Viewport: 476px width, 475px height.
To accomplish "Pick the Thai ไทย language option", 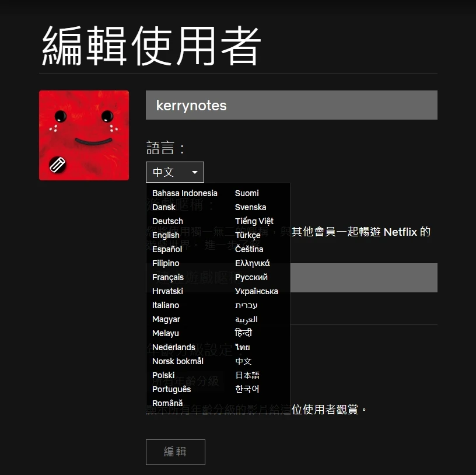I will tap(243, 347).
